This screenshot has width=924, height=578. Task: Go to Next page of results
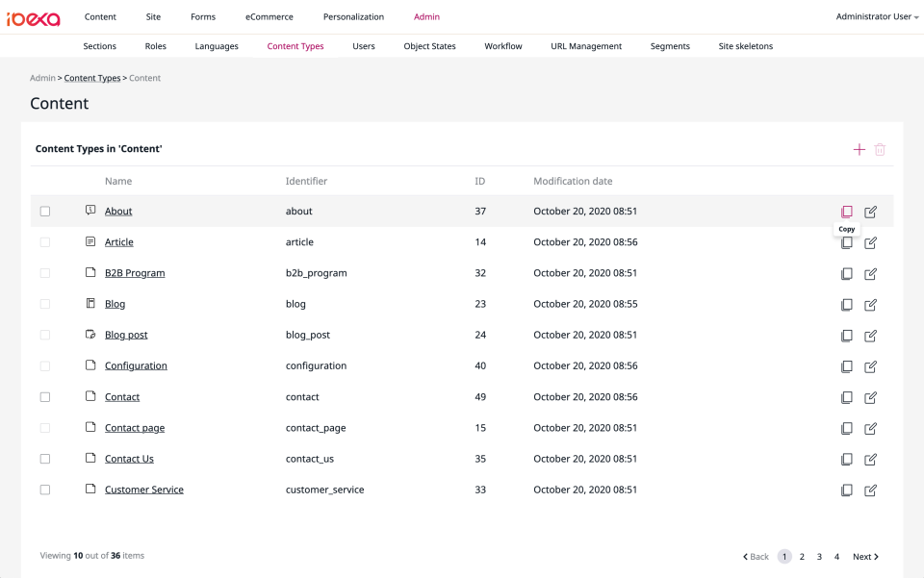click(x=865, y=557)
